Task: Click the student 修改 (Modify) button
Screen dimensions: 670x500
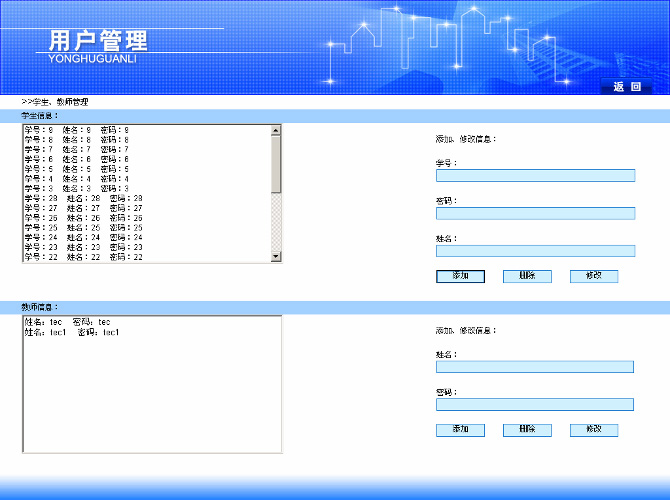Action: click(594, 276)
